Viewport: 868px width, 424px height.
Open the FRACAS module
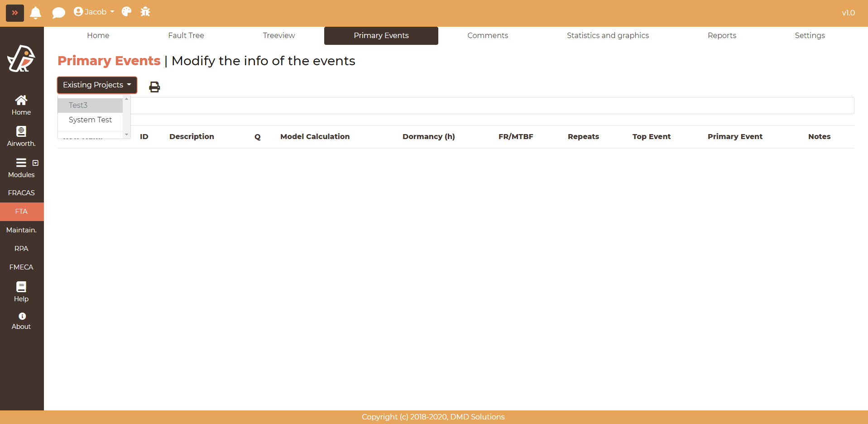(x=21, y=193)
